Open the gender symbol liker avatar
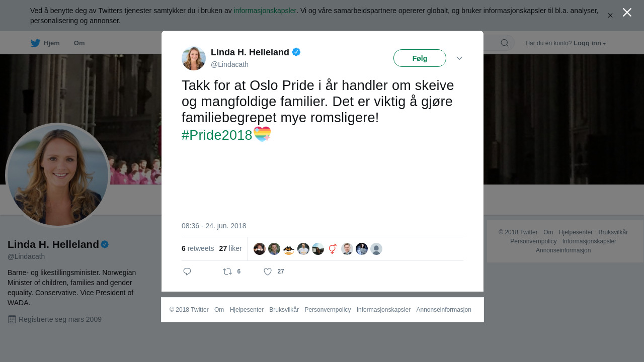The height and width of the screenshot is (362, 644). [333, 249]
